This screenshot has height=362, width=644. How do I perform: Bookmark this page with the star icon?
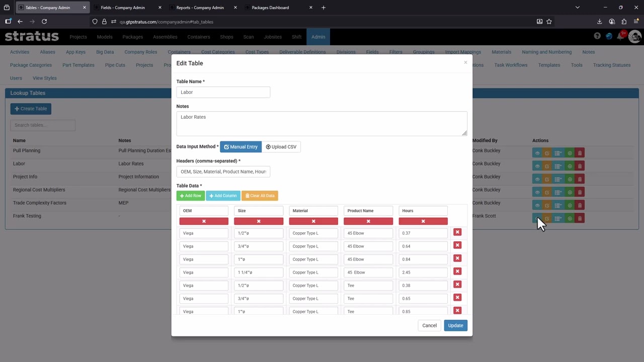[x=549, y=22]
